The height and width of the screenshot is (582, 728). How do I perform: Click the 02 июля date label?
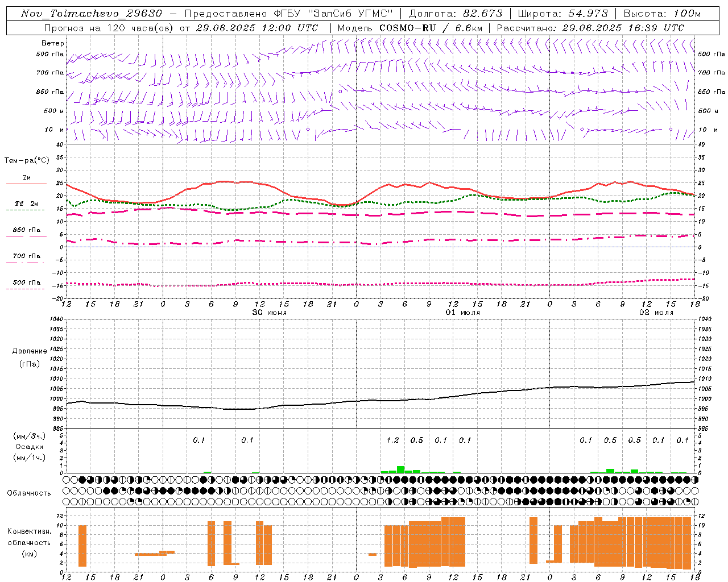tap(656, 313)
